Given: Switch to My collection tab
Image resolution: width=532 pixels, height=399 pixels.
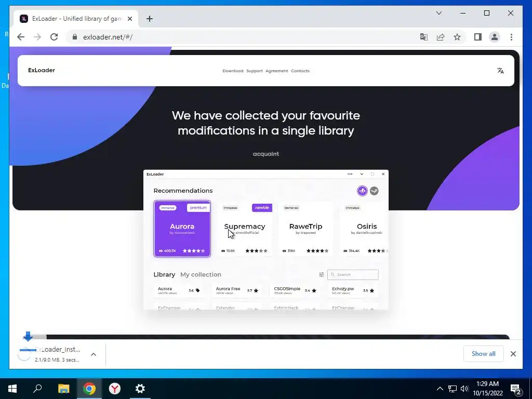Looking at the screenshot, I should point(201,274).
